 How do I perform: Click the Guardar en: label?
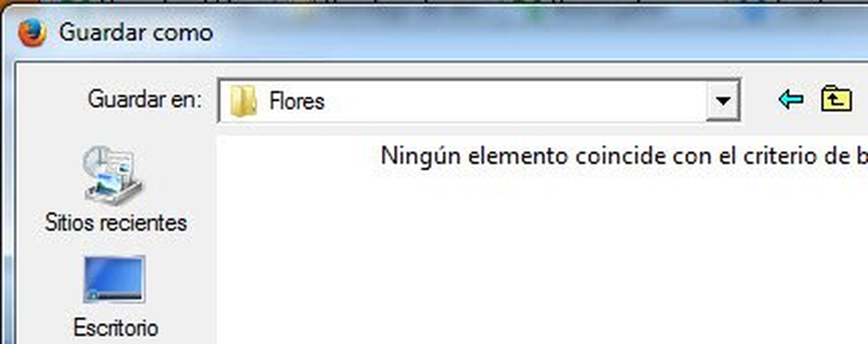click(145, 99)
